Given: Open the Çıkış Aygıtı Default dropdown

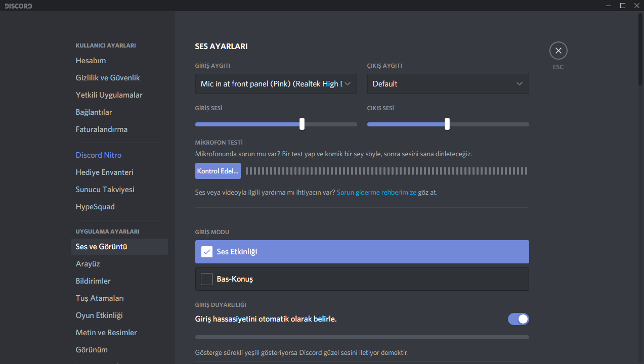Looking at the screenshot, I should (448, 84).
